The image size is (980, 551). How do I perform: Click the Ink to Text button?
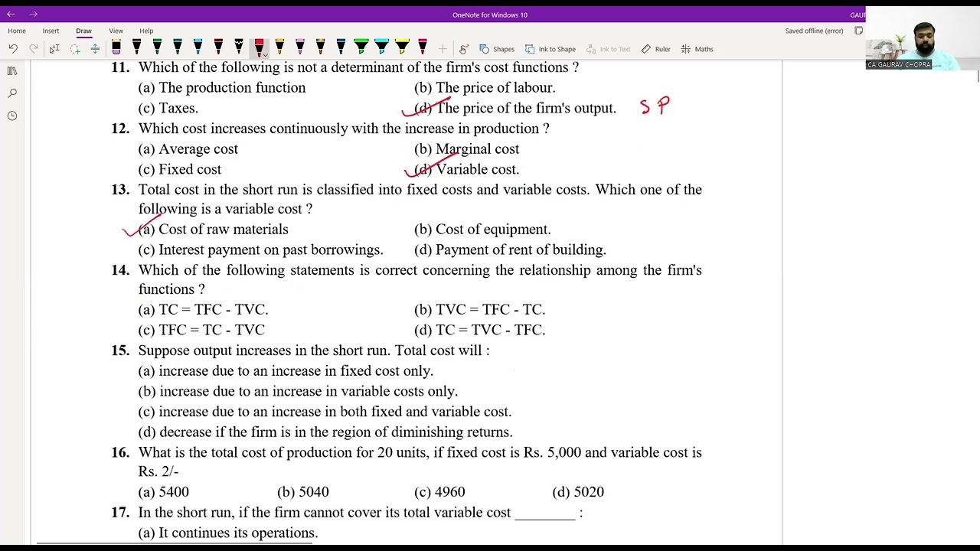click(609, 49)
